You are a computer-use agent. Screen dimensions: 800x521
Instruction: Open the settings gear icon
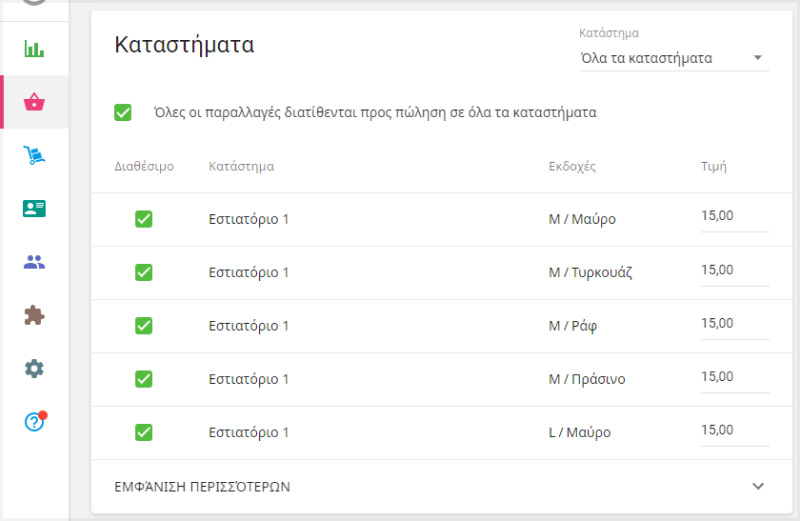tap(34, 368)
